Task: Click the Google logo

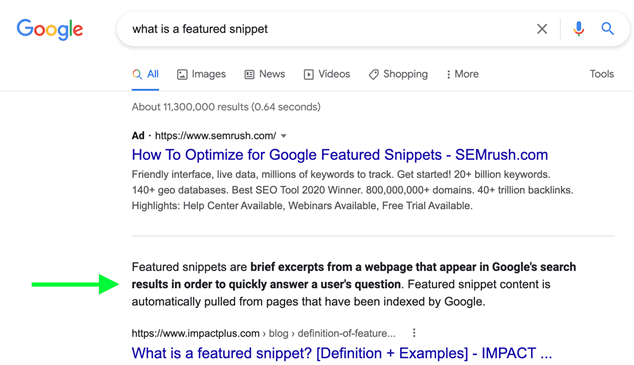Action: [50, 29]
